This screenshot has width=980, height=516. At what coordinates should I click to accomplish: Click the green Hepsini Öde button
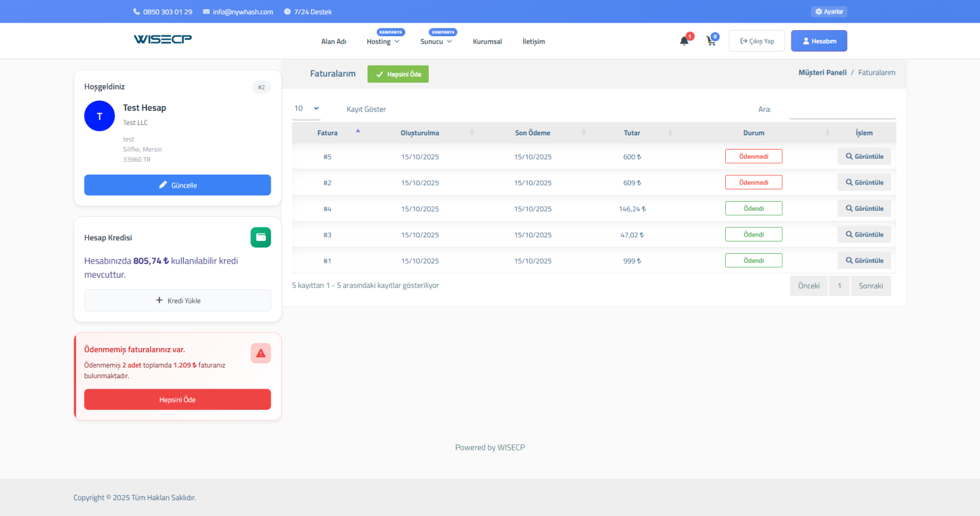click(398, 74)
